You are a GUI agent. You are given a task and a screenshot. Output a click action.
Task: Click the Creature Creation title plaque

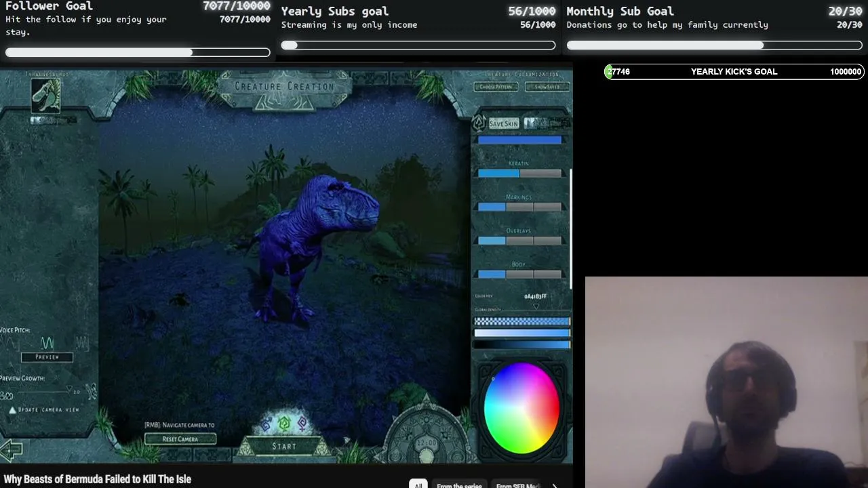285,87
